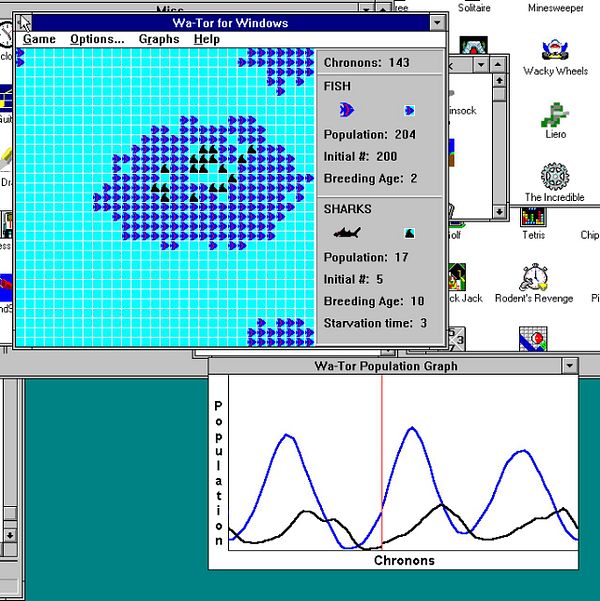Open the Wacky Wheels program icon
600x601 pixels.
pos(555,50)
